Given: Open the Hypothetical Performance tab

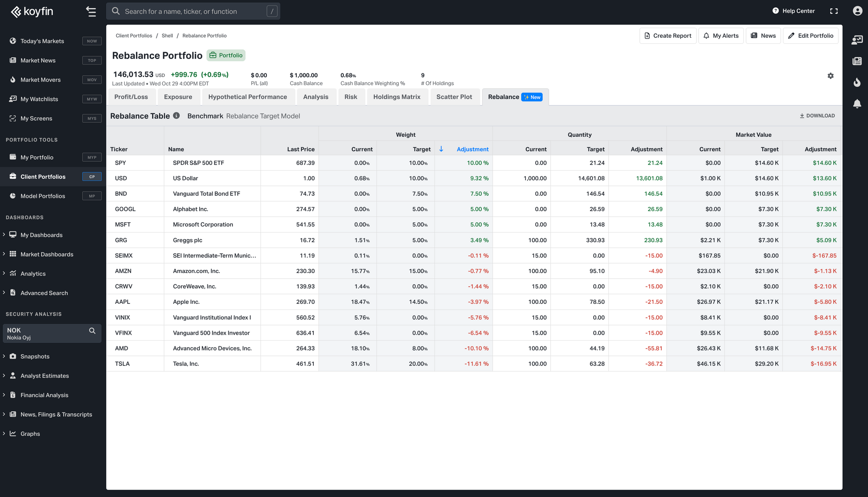Looking at the screenshot, I should pyautogui.click(x=247, y=97).
